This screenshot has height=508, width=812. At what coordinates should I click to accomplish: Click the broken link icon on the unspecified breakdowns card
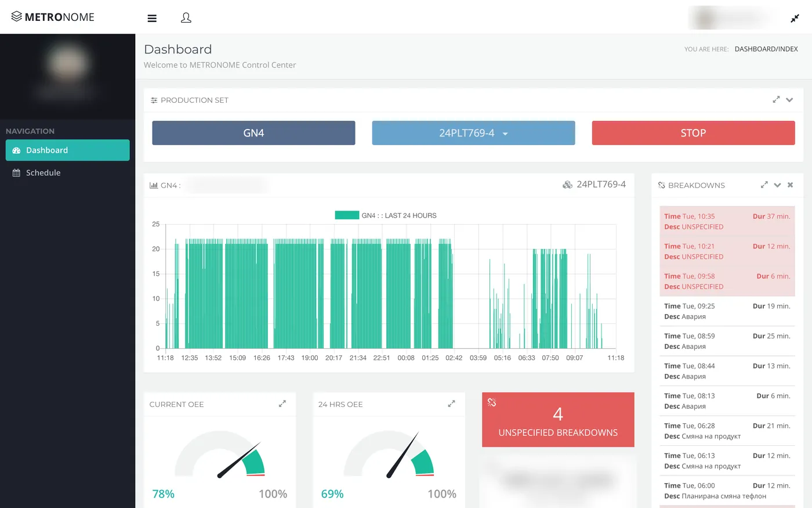(x=492, y=402)
